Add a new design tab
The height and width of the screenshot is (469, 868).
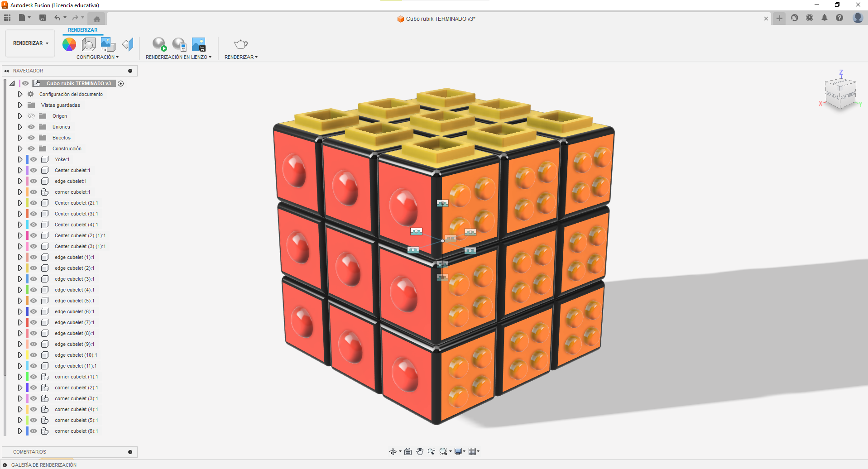pos(779,18)
